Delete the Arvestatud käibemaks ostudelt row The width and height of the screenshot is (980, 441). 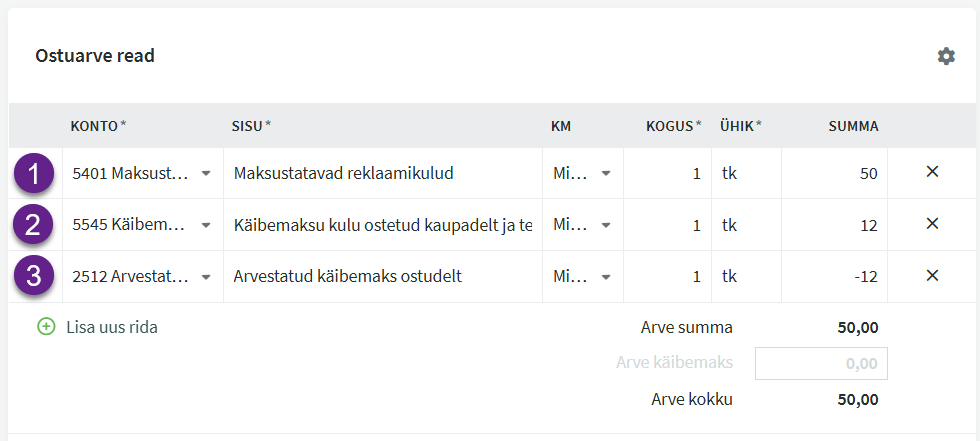(x=932, y=276)
